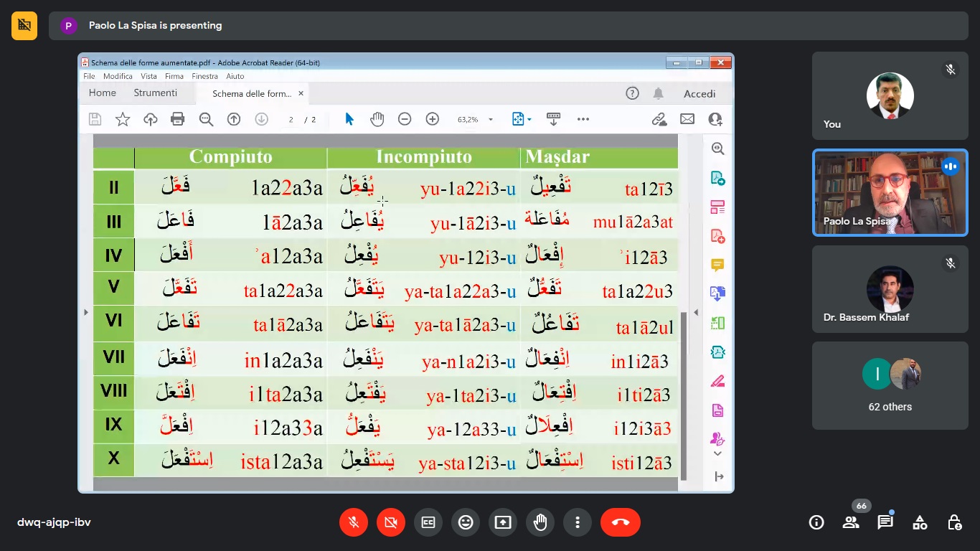Click the 'Paolo La Spisa is presenting' banner
Image resolution: width=980 pixels, height=551 pixels.
point(155,26)
